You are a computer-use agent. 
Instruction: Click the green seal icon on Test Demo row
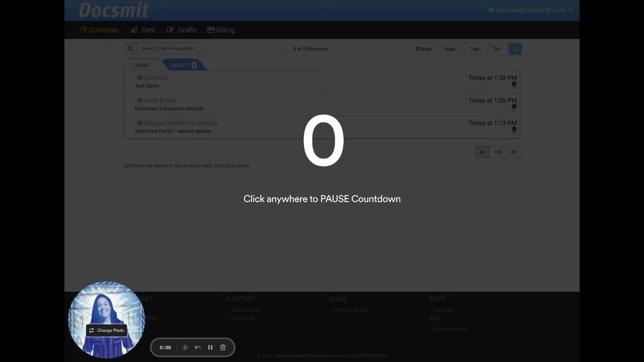514,85
